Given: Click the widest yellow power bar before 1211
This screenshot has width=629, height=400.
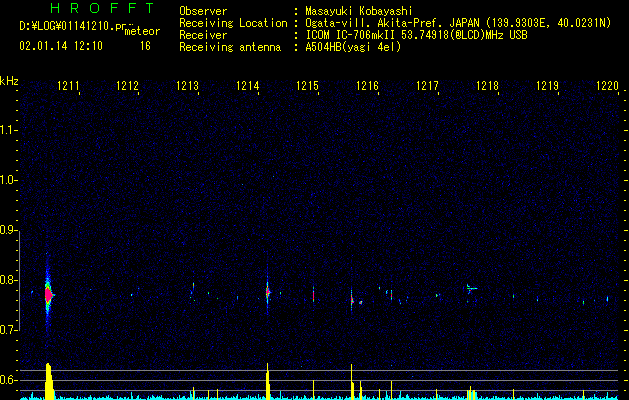Looking at the screenshot, I should point(49,381).
